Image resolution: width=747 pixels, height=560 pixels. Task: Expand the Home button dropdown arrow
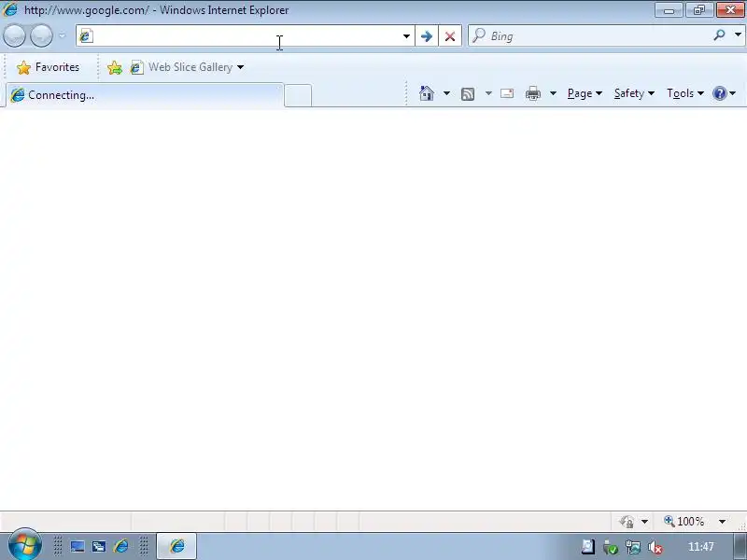click(446, 93)
